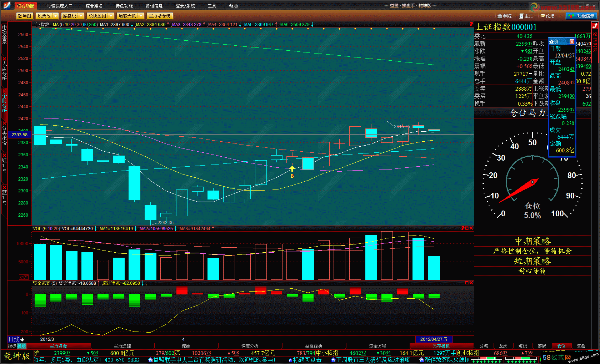The width and height of the screenshot is (600, 364).
Task: Open the 主页 homepage link
Action: pos(526,16)
